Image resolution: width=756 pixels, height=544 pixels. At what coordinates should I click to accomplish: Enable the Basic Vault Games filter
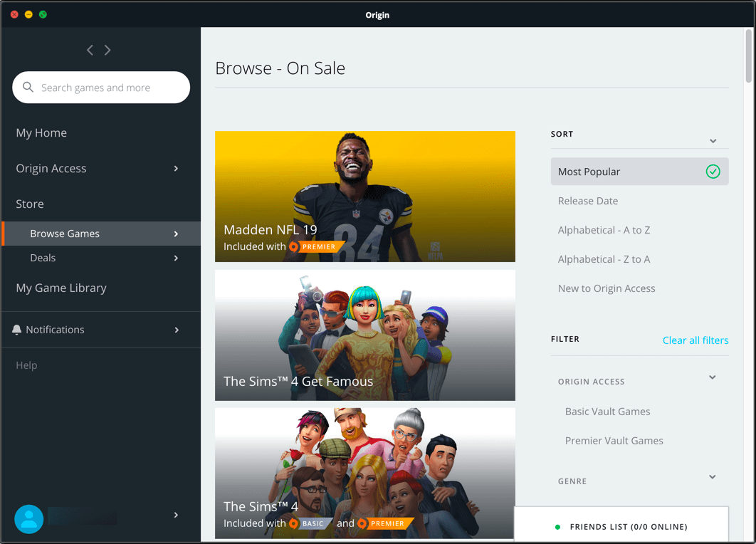point(607,412)
